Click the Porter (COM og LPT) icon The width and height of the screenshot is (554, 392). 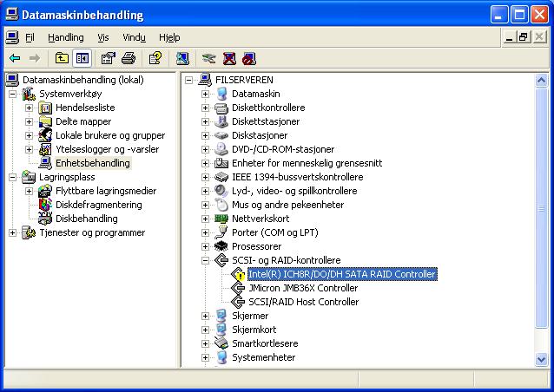point(221,232)
